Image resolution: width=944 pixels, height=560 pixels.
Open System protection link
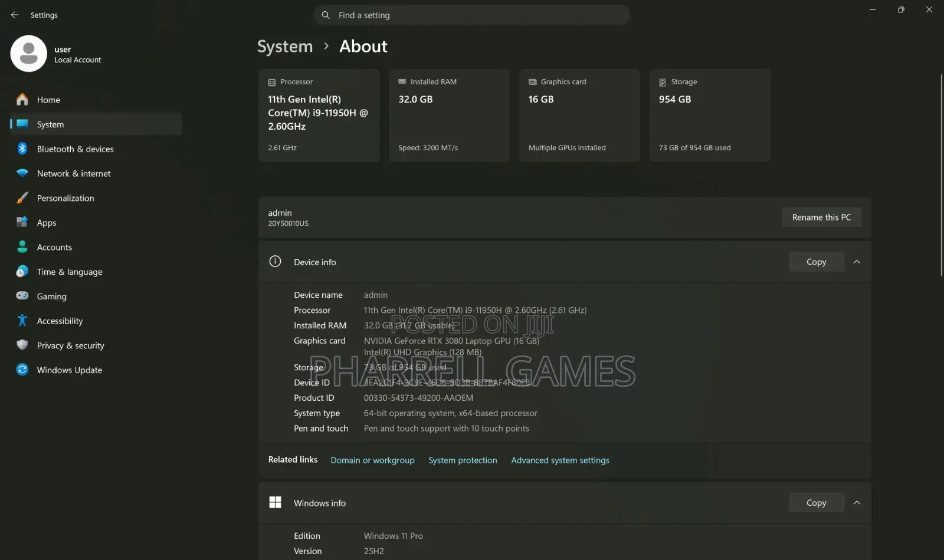[463, 460]
